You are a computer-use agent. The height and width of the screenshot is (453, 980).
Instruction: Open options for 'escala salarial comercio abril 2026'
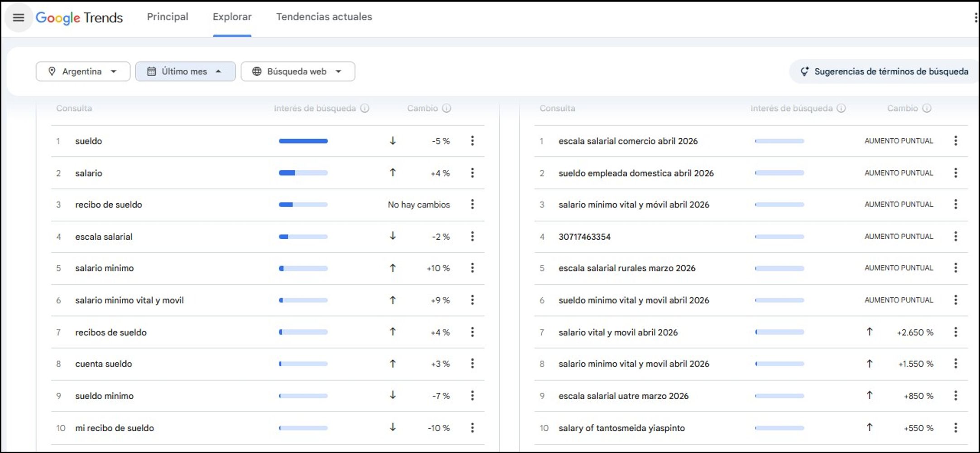(956, 141)
